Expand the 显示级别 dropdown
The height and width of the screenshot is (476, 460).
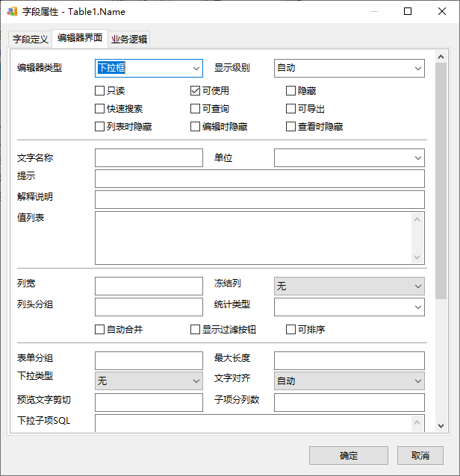(x=349, y=68)
